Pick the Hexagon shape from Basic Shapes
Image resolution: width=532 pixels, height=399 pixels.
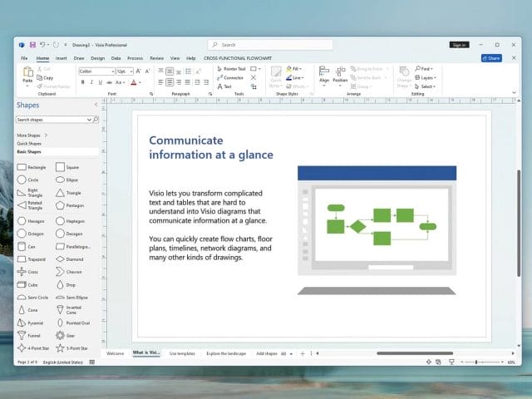(x=31, y=221)
